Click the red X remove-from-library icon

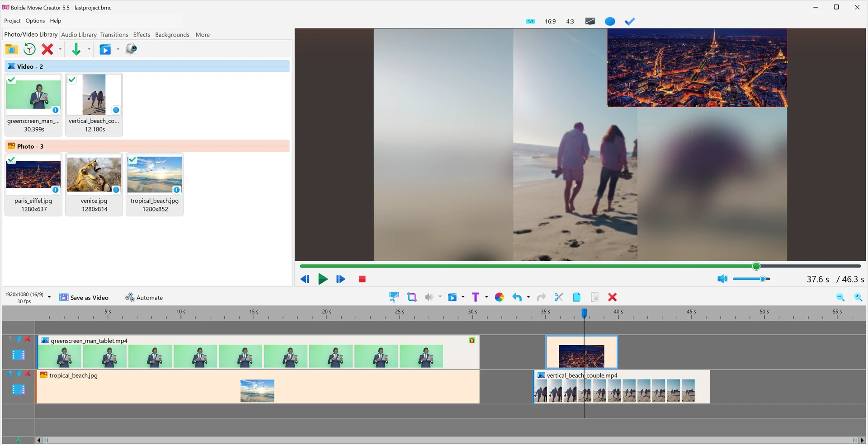(x=47, y=49)
